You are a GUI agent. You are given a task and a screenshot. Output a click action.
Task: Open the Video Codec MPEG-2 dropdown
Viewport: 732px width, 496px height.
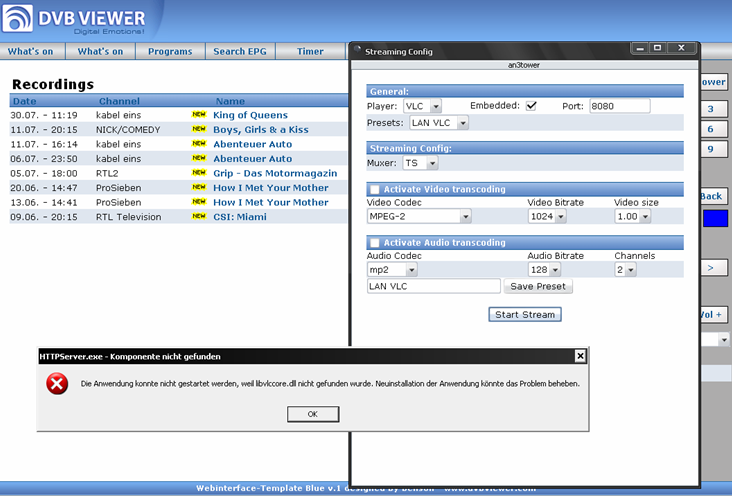coord(419,216)
